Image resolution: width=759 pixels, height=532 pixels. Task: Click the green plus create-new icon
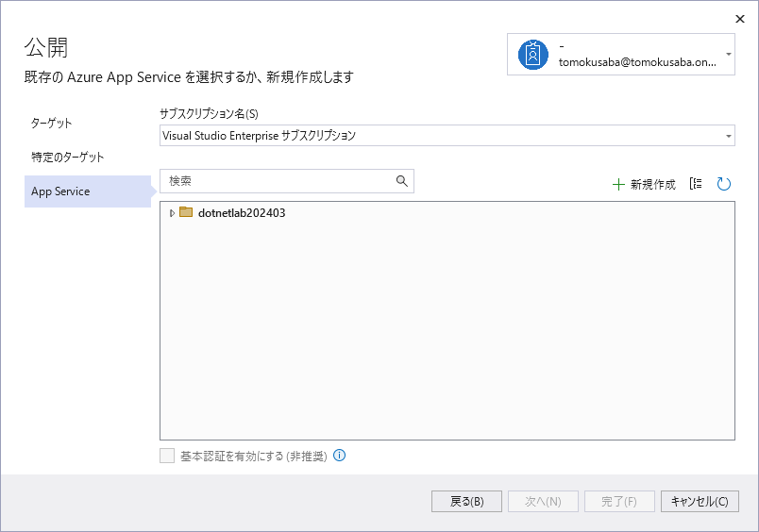pyautogui.click(x=618, y=184)
